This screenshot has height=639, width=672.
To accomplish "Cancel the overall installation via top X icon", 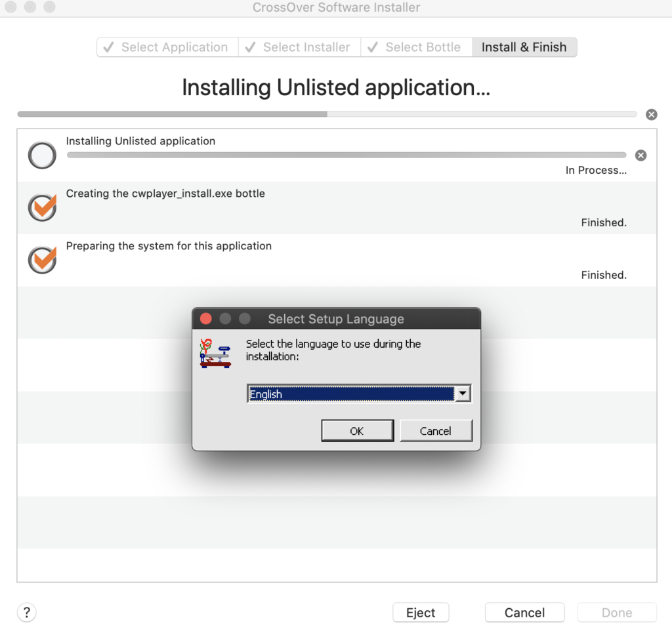I will tap(651, 115).
